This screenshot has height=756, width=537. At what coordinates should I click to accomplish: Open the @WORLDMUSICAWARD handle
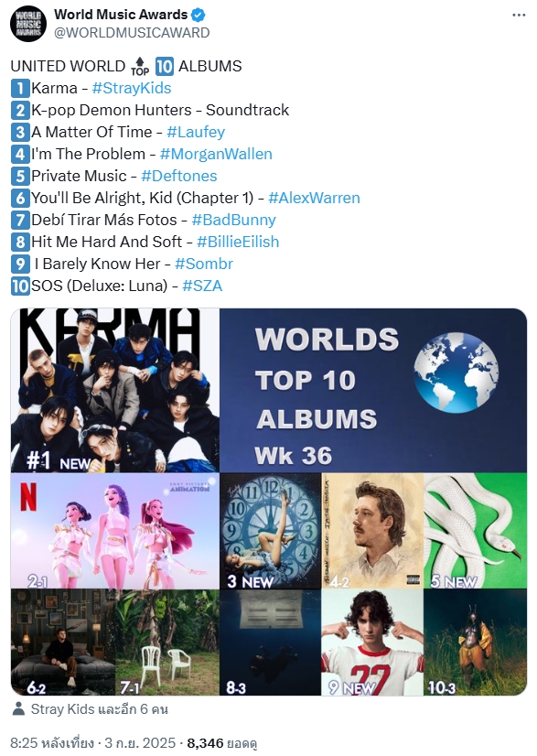pos(132,32)
